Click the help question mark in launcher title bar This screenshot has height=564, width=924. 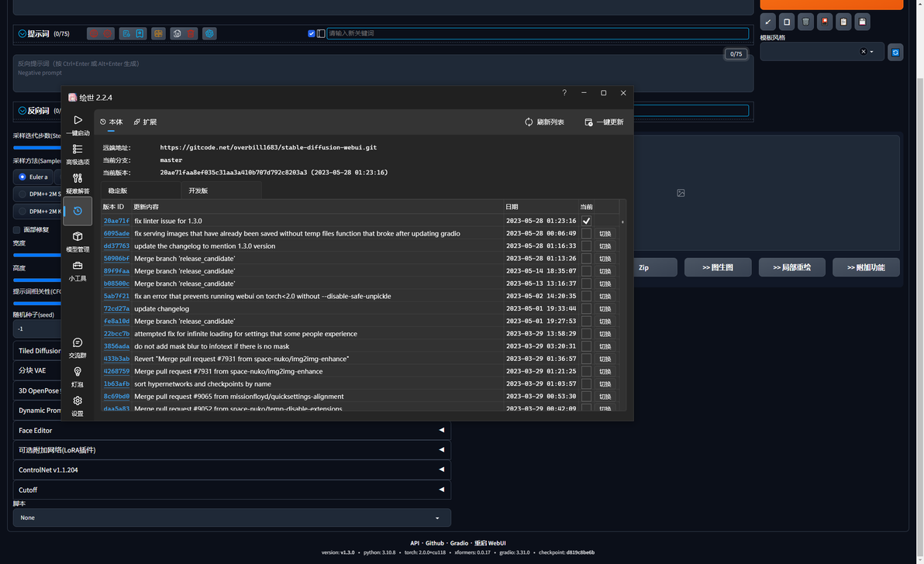click(564, 92)
